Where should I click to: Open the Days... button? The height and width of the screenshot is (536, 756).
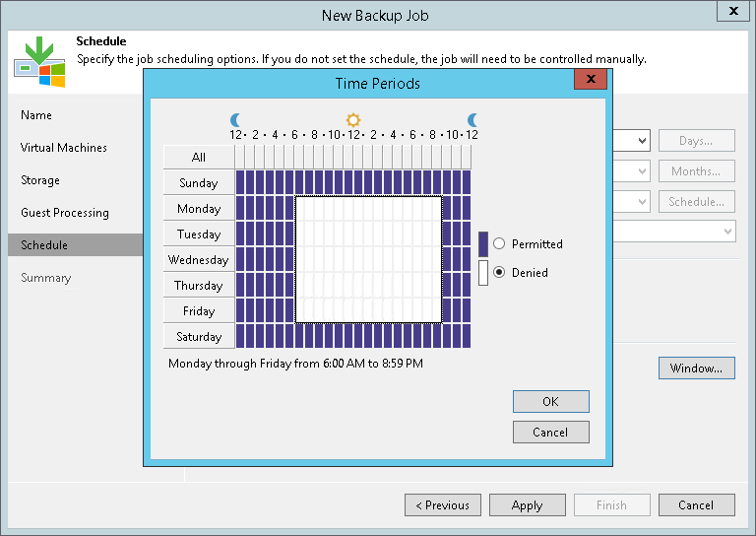(697, 140)
